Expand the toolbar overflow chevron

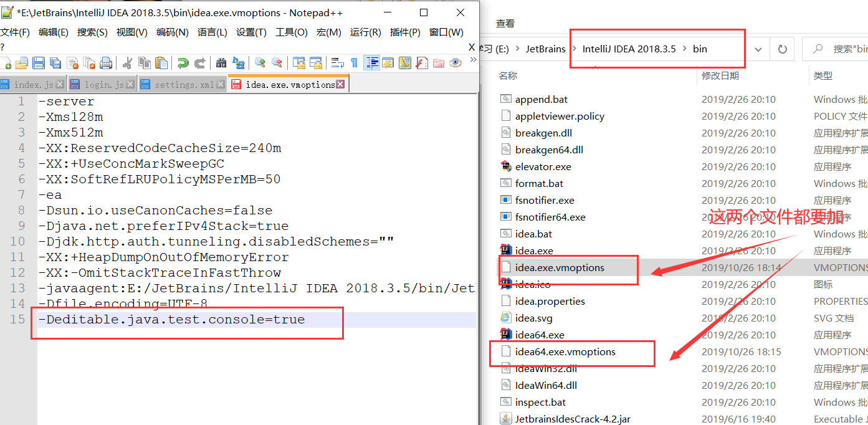tap(473, 60)
